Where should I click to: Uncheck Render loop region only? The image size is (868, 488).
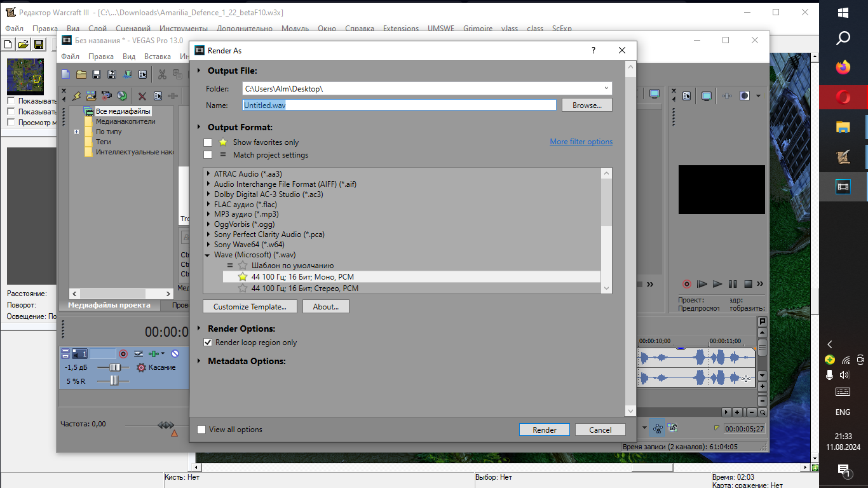pyautogui.click(x=208, y=342)
